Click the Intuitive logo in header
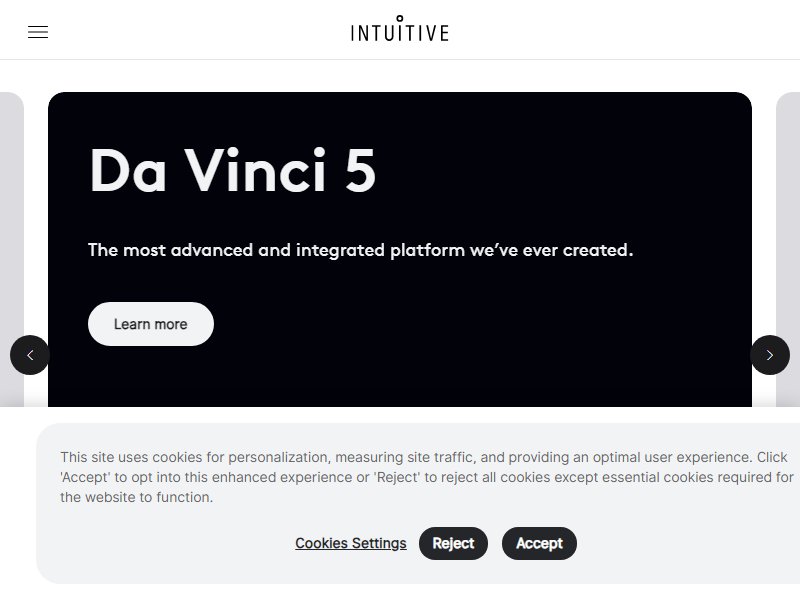The width and height of the screenshot is (800, 600). point(399,29)
